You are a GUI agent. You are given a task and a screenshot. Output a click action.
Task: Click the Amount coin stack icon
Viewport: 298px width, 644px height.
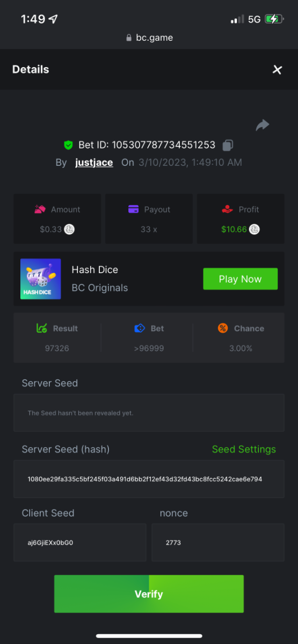coord(40,210)
